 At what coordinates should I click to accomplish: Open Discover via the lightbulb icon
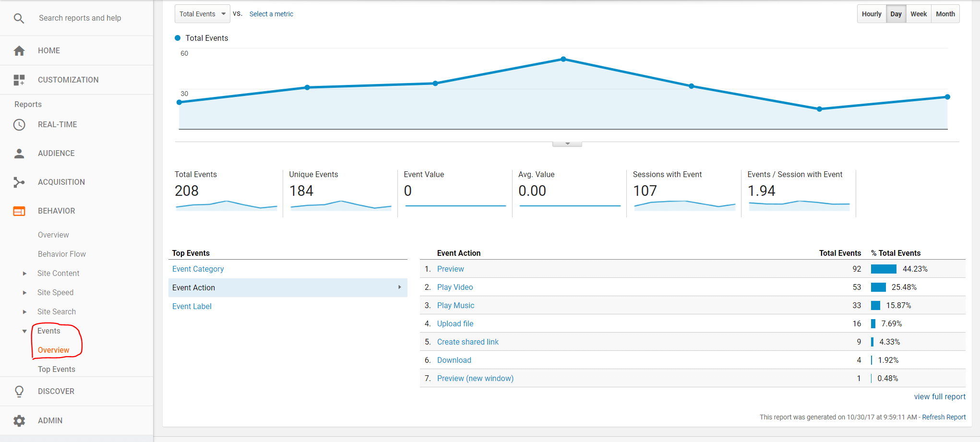(19, 392)
